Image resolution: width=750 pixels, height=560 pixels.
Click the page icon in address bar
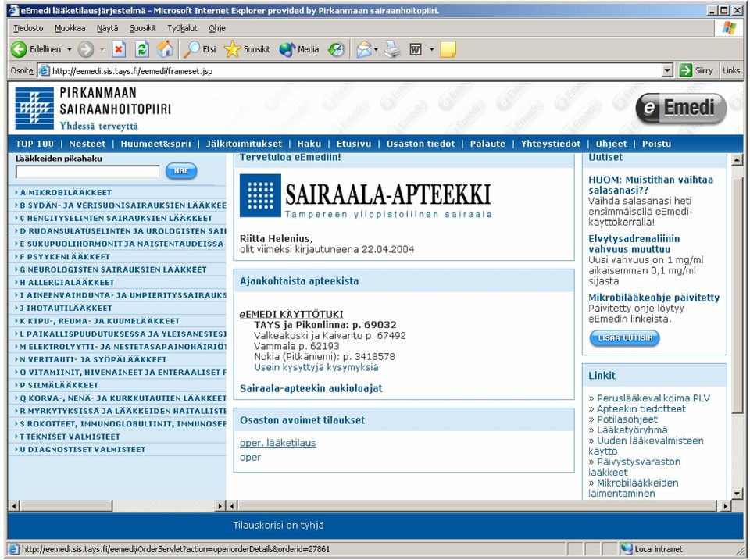pyautogui.click(x=45, y=71)
